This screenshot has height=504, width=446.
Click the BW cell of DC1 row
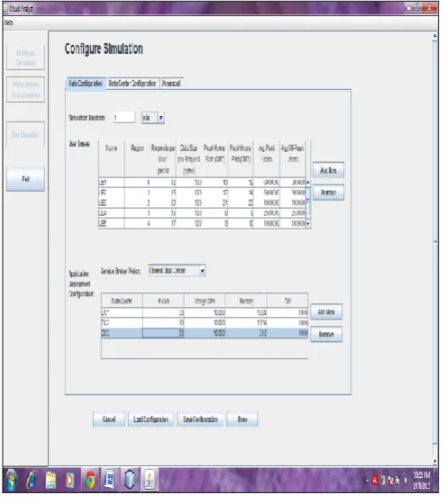pos(287,312)
